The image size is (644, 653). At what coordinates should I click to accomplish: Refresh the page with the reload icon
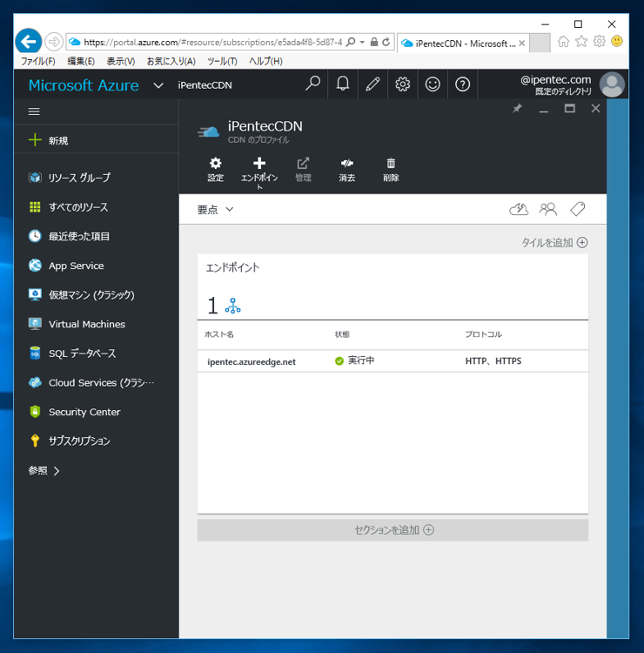tap(386, 42)
